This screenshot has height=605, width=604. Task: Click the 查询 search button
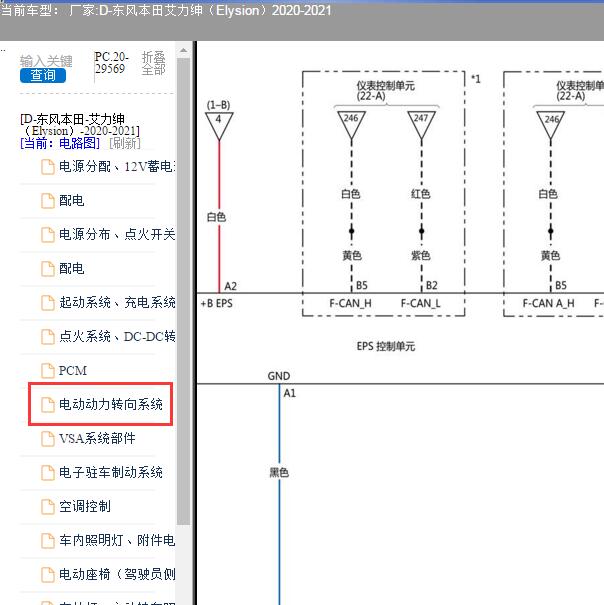(x=43, y=75)
